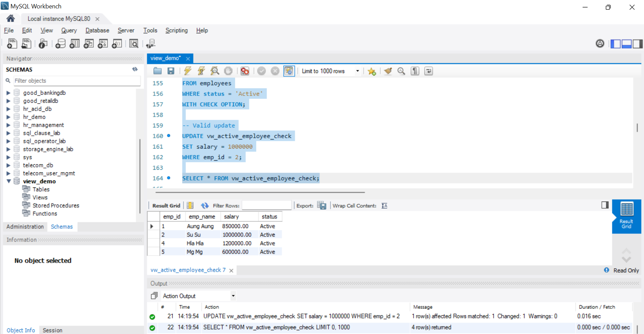Beautify query broom icon
644x334 pixels.
tap(388, 71)
